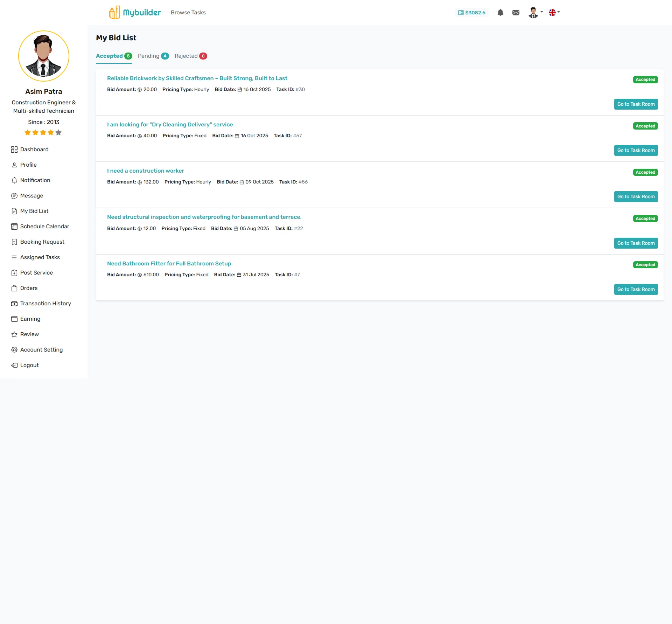Select the Accepted bids tab
The height and width of the screenshot is (624, 672).
click(114, 56)
